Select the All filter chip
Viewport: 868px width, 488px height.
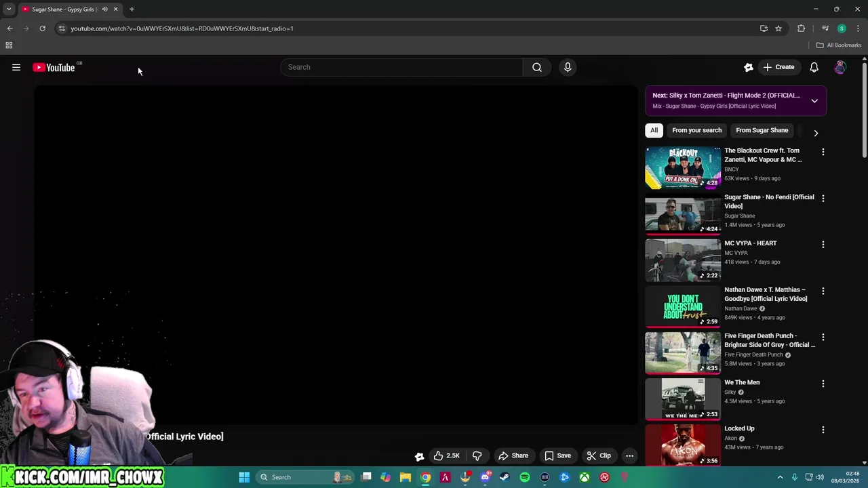pyautogui.click(x=654, y=130)
